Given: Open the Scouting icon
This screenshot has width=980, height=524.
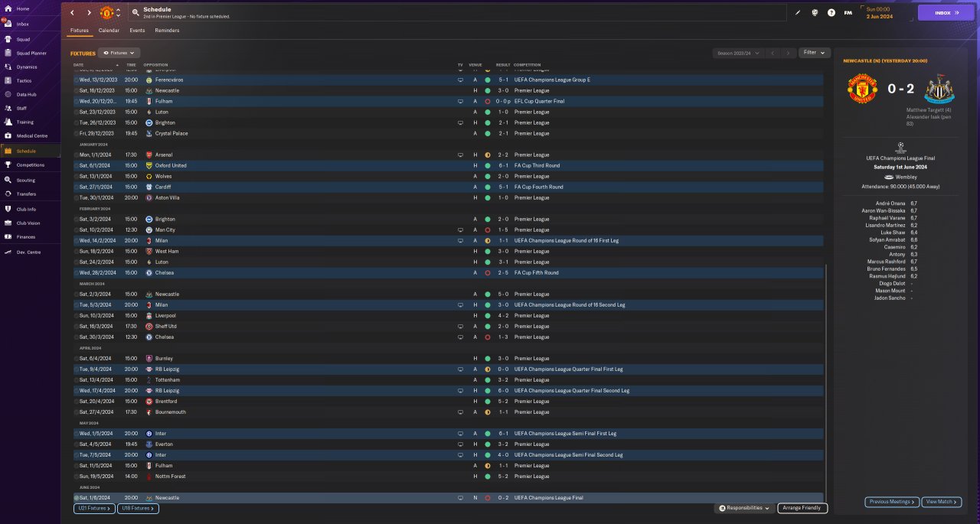Looking at the screenshot, I should [x=8, y=180].
